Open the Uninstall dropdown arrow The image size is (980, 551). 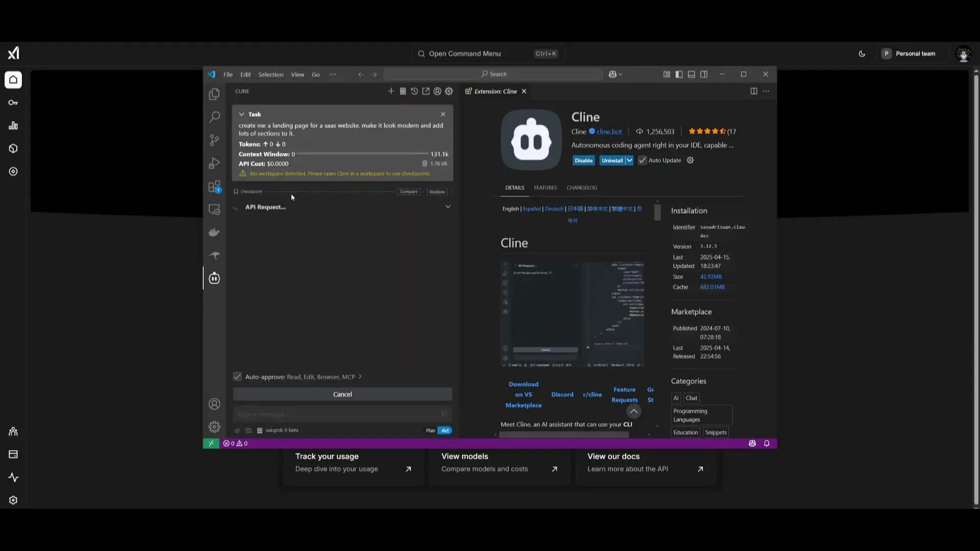629,160
